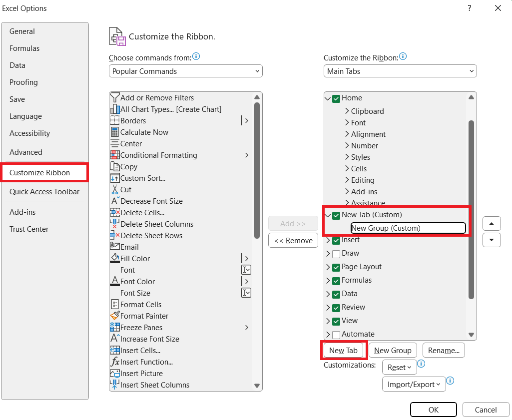Click the Decrease Font Size icon
This screenshot has height=420, width=512.
[x=114, y=201]
